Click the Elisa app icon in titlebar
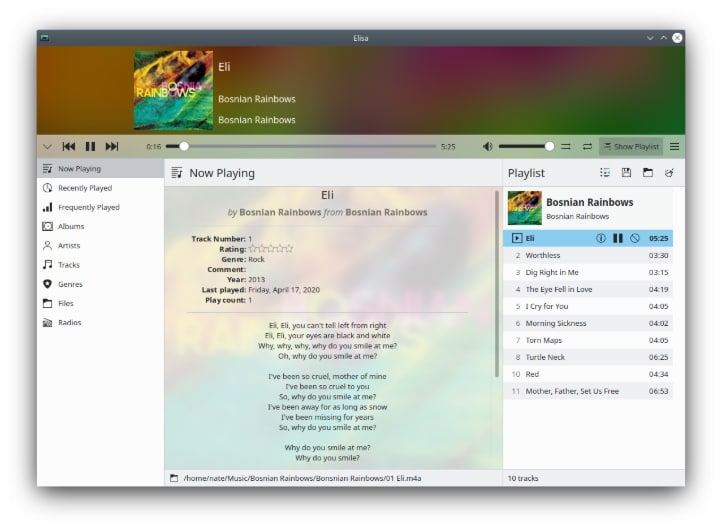 pyautogui.click(x=45, y=38)
